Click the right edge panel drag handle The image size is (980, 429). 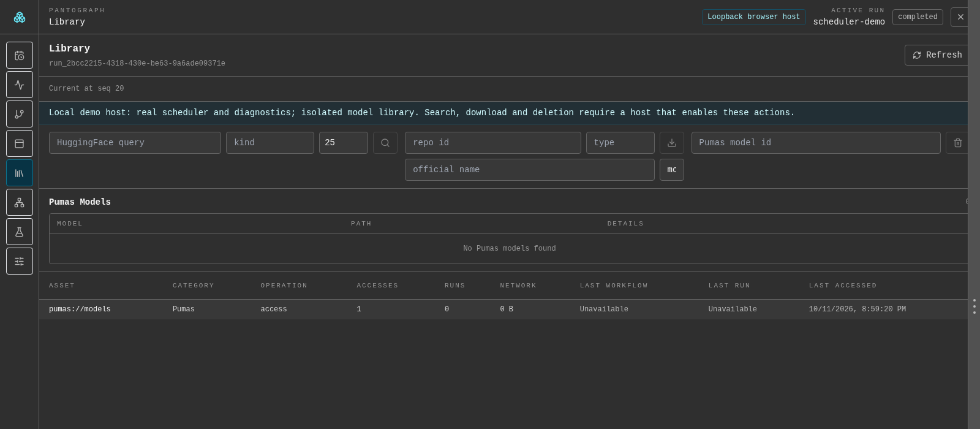(x=974, y=306)
